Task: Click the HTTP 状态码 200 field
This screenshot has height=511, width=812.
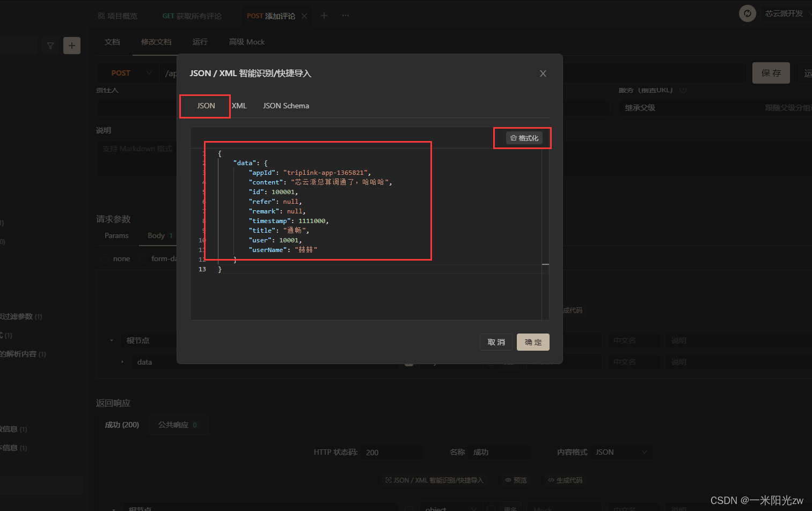Action: (x=392, y=452)
